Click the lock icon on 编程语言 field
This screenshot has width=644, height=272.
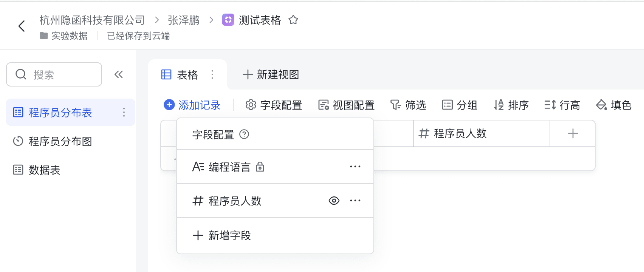260,167
